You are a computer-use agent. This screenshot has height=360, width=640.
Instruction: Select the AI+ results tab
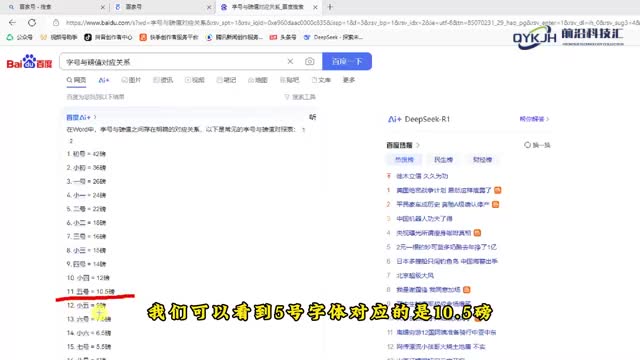point(104,80)
